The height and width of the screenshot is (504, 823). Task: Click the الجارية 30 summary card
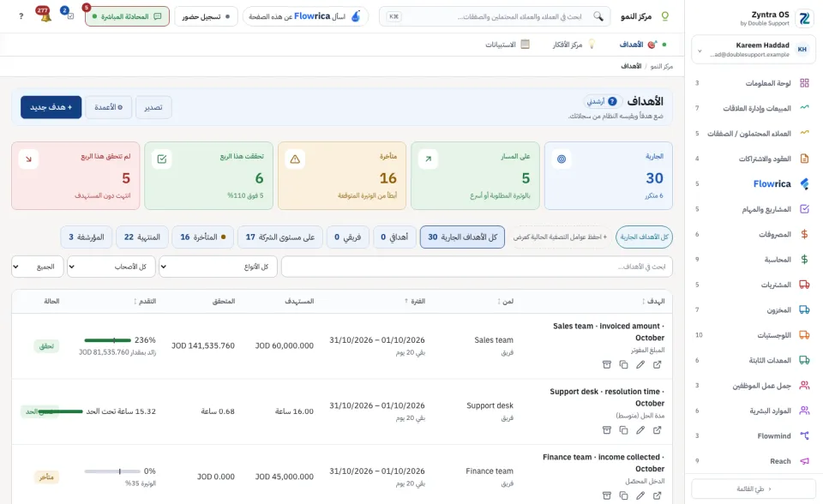[609, 176]
